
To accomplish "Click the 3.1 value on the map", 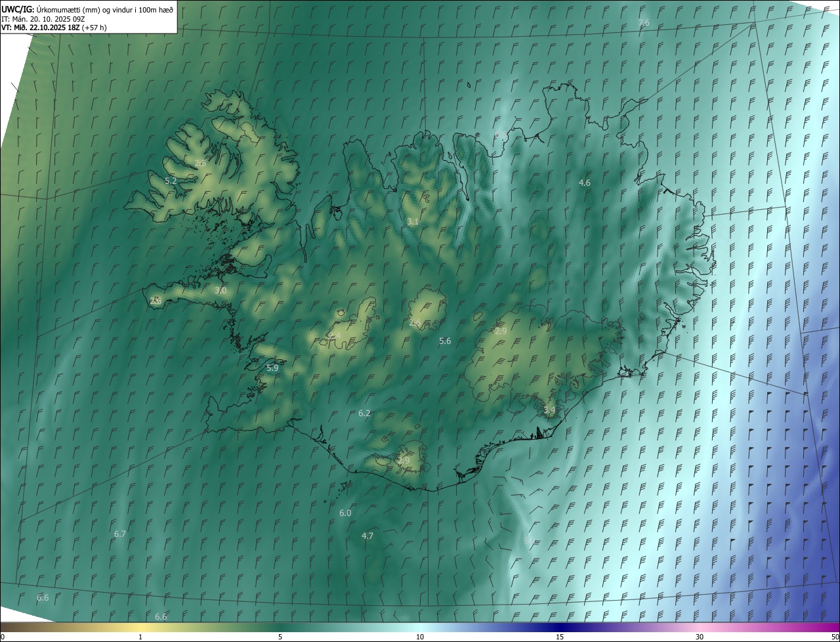I will click(413, 222).
